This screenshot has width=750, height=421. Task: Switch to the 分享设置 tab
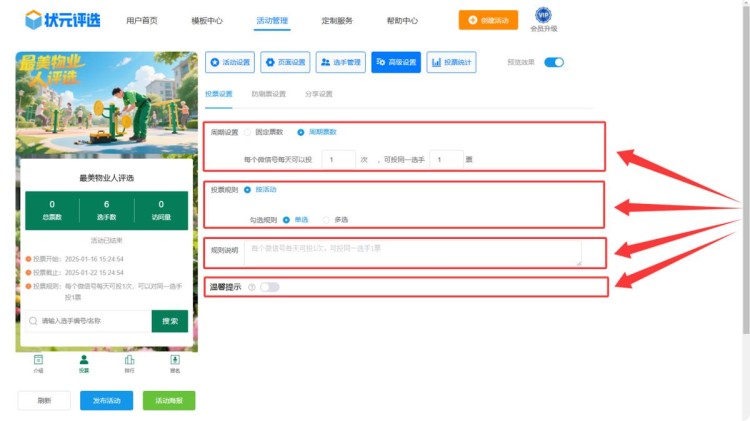tap(318, 94)
